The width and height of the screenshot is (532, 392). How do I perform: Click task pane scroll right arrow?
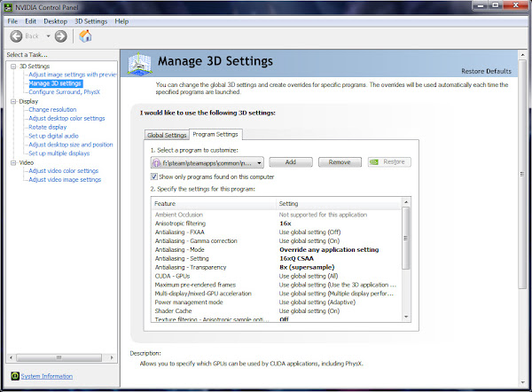pyautogui.click(x=112, y=357)
